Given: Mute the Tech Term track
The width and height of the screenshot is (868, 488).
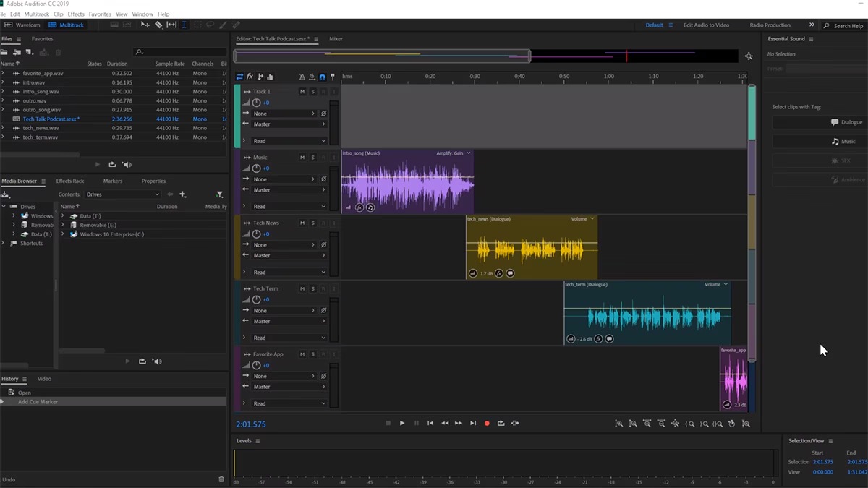Looking at the screenshot, I should 302,288.
